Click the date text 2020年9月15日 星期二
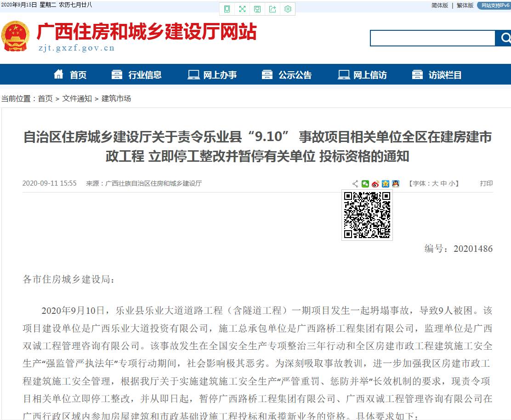 [x=28, y=5]
